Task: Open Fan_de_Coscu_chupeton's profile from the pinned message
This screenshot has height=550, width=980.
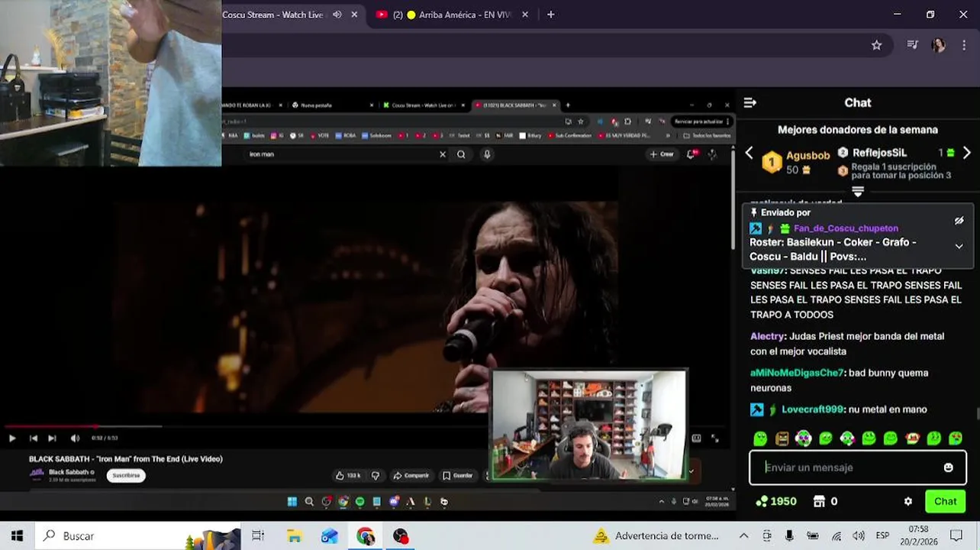Action: coord(846,228)
